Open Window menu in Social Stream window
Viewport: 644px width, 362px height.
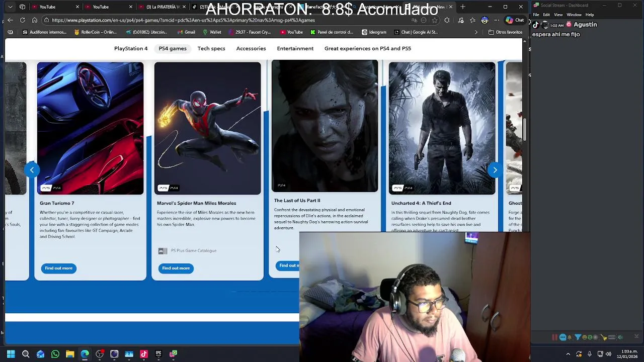[574, 15]
